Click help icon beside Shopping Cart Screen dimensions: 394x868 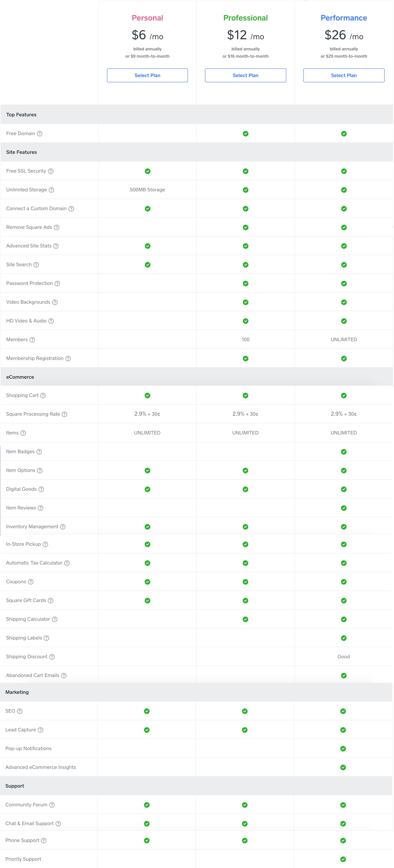click(43, 396)
